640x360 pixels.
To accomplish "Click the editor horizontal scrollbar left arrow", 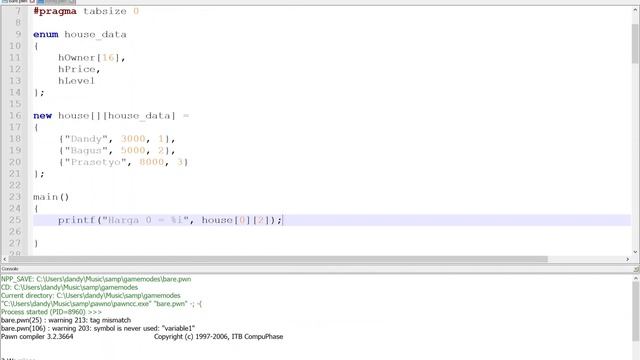I will (x=4, y=259).
